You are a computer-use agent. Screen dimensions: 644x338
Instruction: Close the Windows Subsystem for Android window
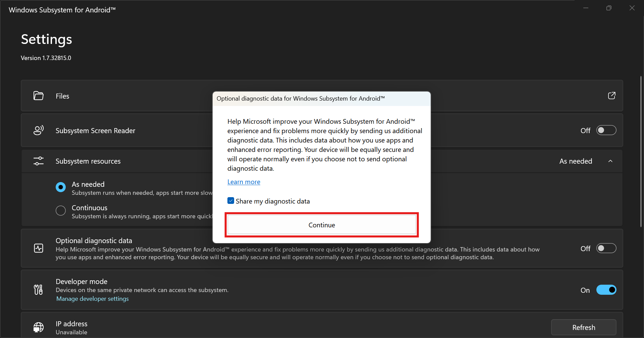(632, 8)
